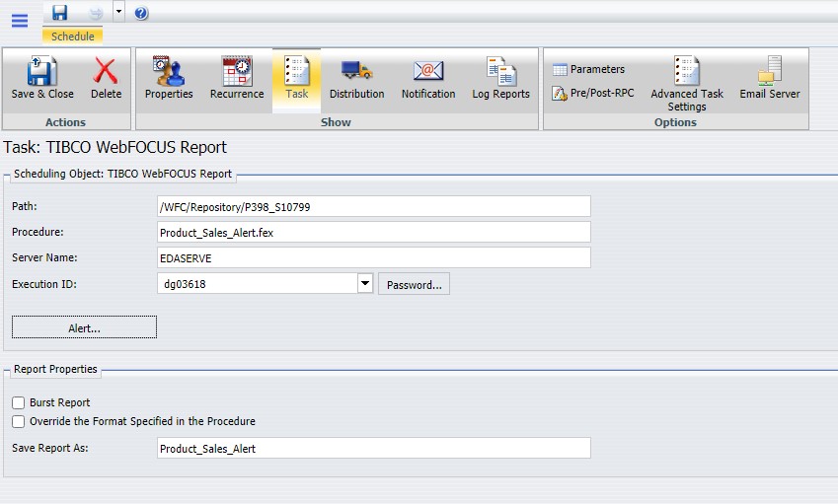Click the save floppy disk icon
Image resolution: width=838 pixels, height=504 pixels.
(x=60, y=12)
